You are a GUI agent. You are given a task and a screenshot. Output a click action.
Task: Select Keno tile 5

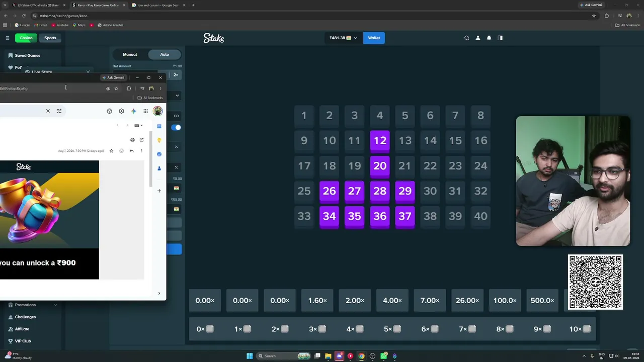(405, 115)
